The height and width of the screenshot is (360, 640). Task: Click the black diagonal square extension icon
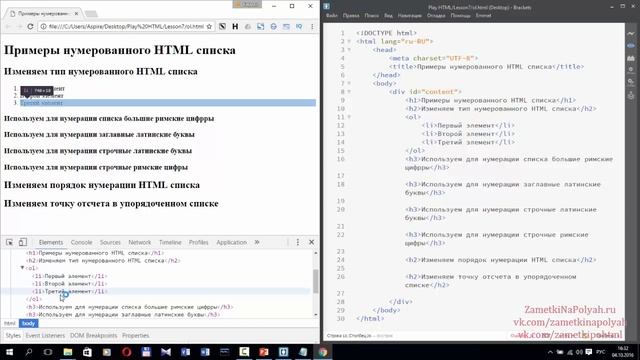[222, 26]
